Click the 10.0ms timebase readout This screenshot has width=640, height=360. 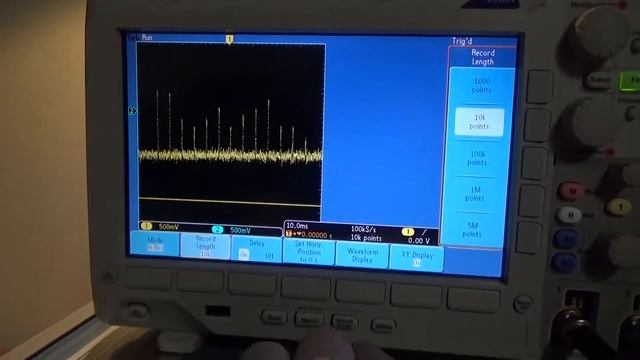[x=297, y=226]
